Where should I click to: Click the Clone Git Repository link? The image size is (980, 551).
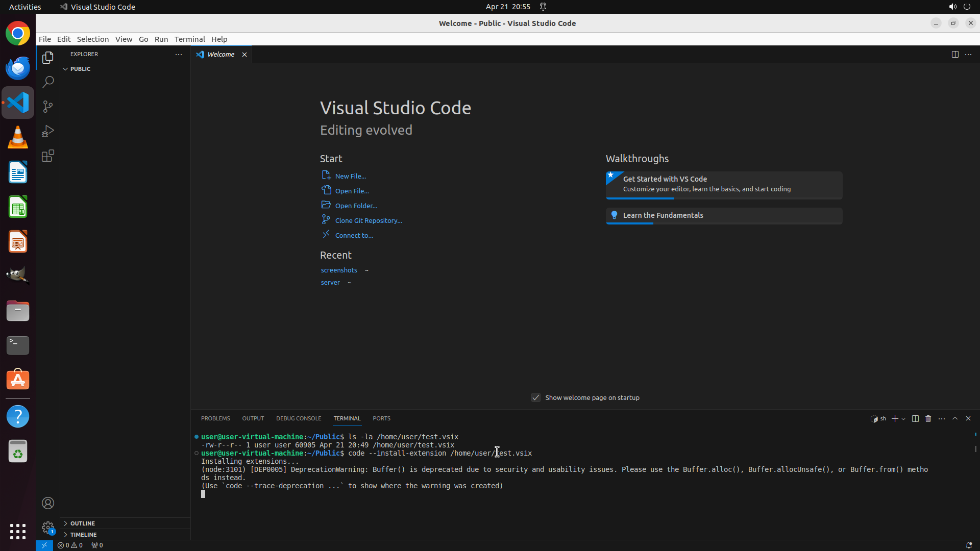point(368,220)
